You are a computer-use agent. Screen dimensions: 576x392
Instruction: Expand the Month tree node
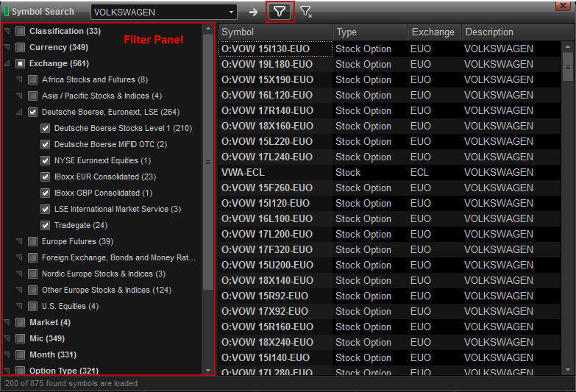click(x=7, y=354)
